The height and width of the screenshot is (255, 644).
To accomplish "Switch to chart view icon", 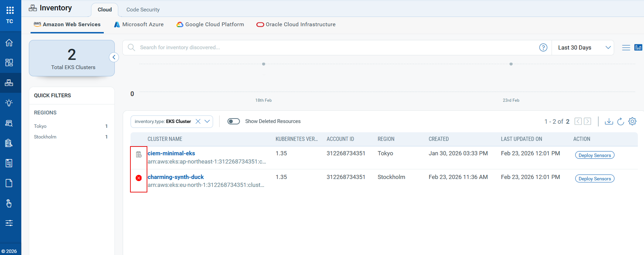I will [x=638, y=48].
